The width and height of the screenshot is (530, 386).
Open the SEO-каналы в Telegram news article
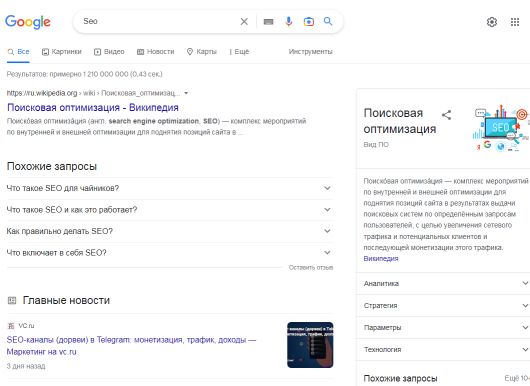coord(131,346)
